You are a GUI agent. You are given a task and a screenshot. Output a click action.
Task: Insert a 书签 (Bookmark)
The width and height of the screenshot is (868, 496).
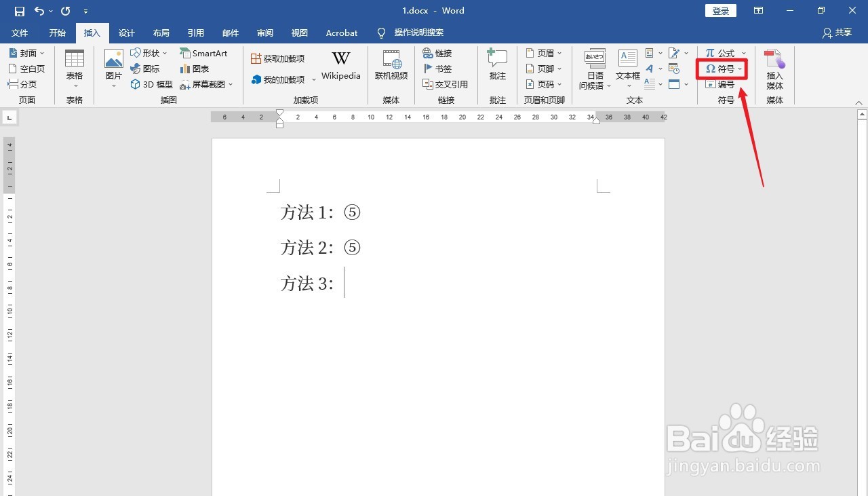pyautogui.click(x=437, y=69)
